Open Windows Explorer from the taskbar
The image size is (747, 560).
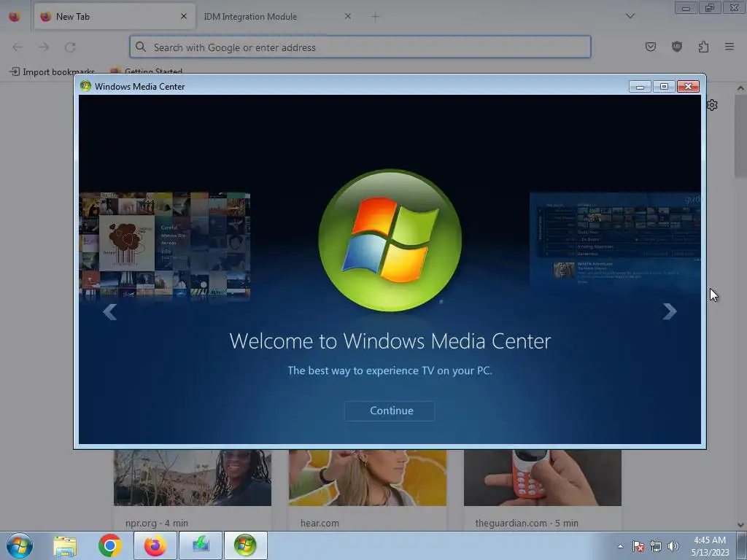coord(65,545)
